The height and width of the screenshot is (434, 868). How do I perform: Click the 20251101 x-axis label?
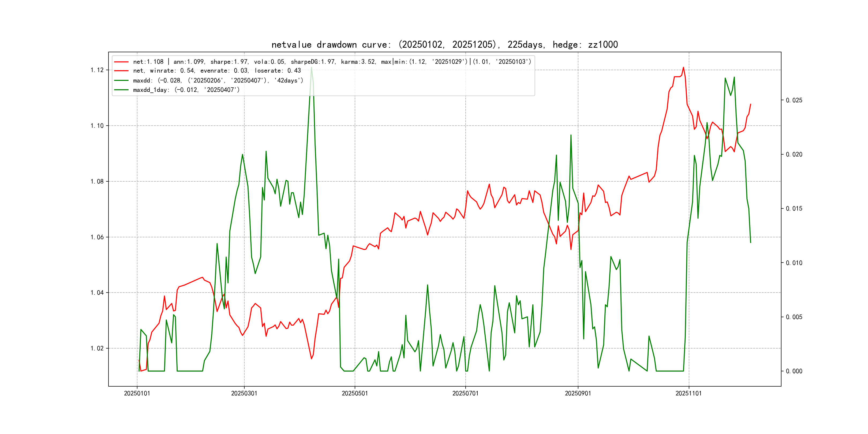[x=689, y=393]
